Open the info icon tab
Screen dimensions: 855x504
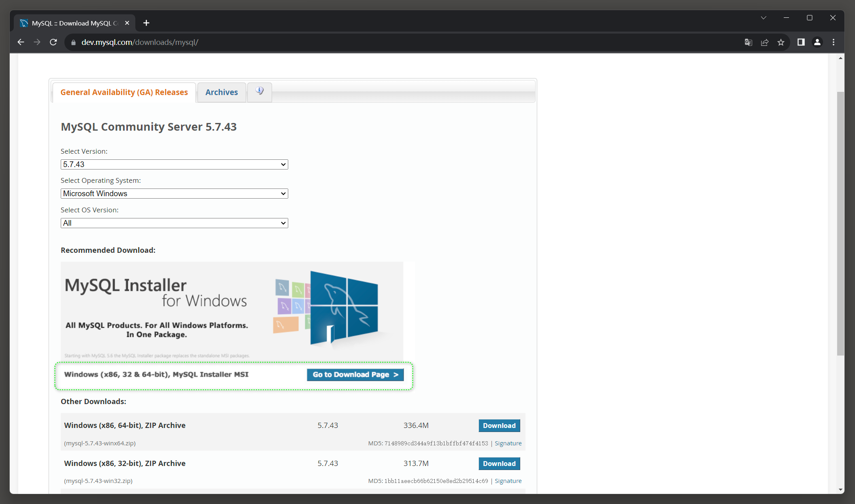point(259,91)
